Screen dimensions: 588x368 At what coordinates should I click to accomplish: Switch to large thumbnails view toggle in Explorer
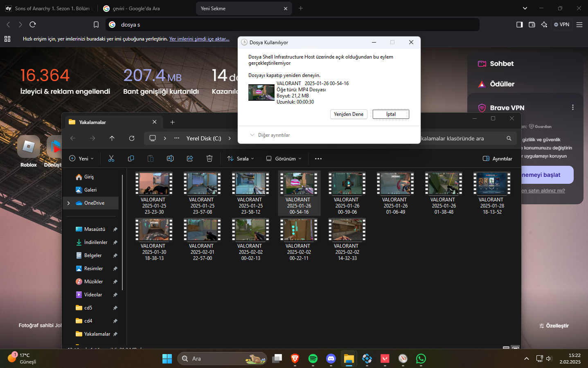click(x=516, y=348)
